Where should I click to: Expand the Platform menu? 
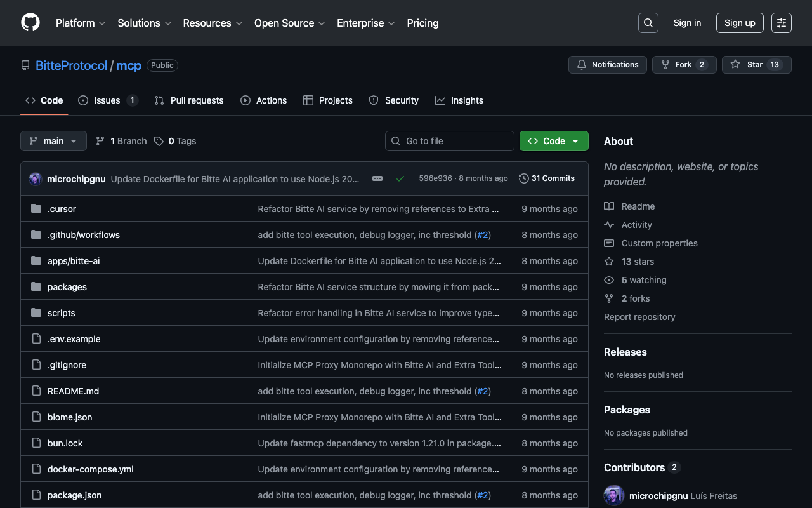pyautogui.click(x=81, y=23)
